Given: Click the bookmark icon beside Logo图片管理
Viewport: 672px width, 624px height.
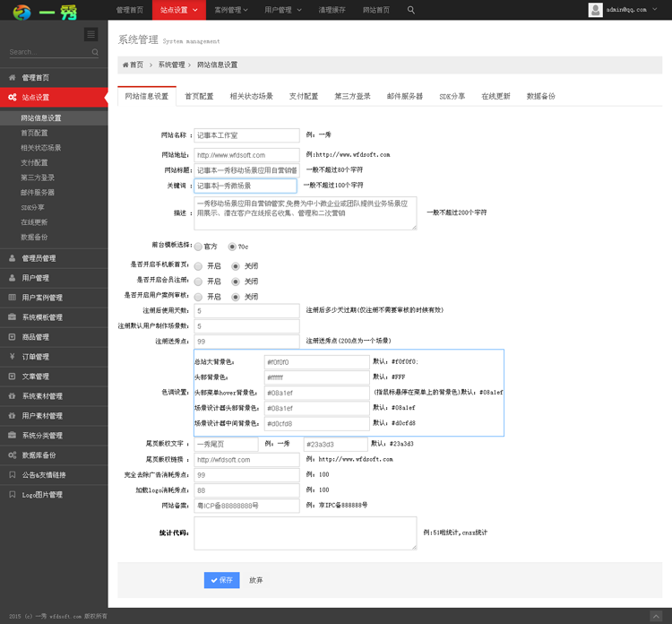Looking at the screenshot, I should (12, 495).
